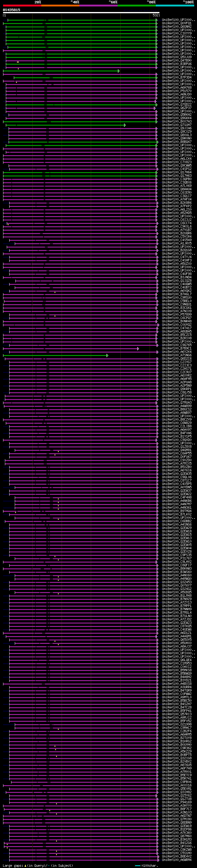
Task: Select the UniRef100_B3JND4 label
Action: tap(177, 277)
